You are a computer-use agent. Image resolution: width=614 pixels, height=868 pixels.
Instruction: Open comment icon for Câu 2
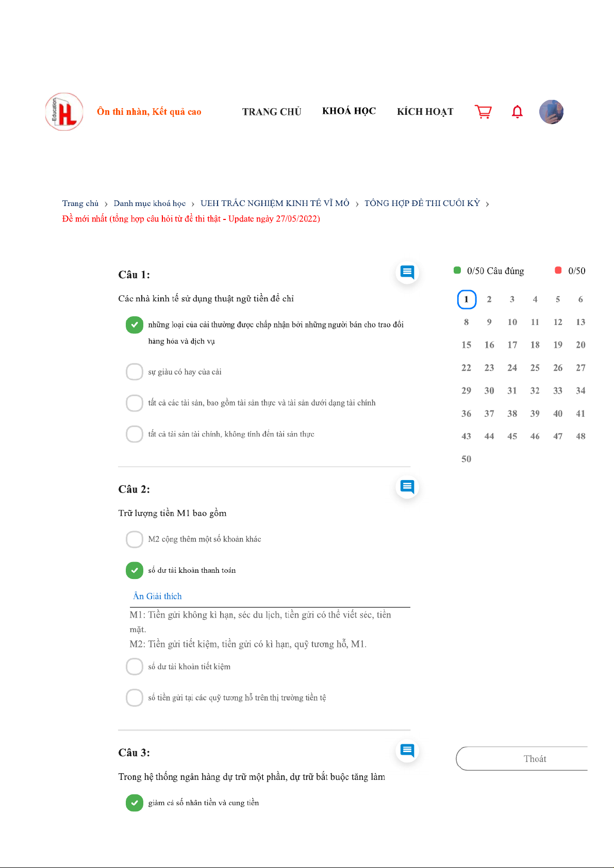407,487
